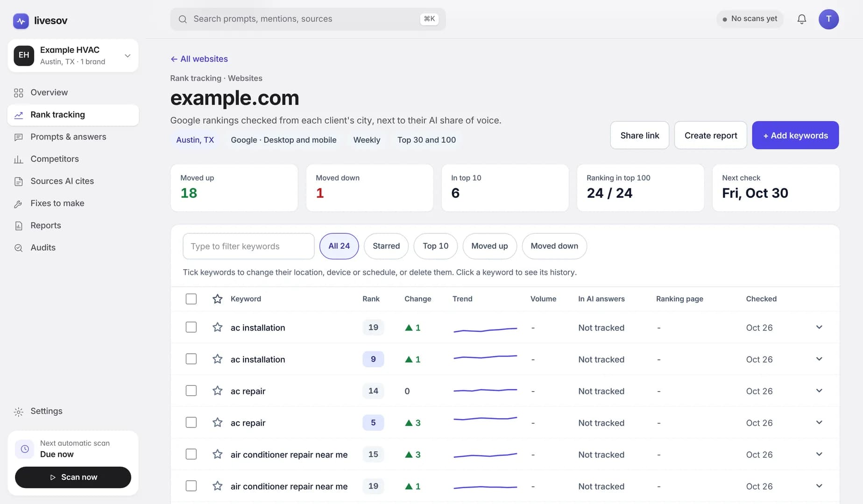
Task: Expand the ac installation row ranked 9
Action: [819, 359]
